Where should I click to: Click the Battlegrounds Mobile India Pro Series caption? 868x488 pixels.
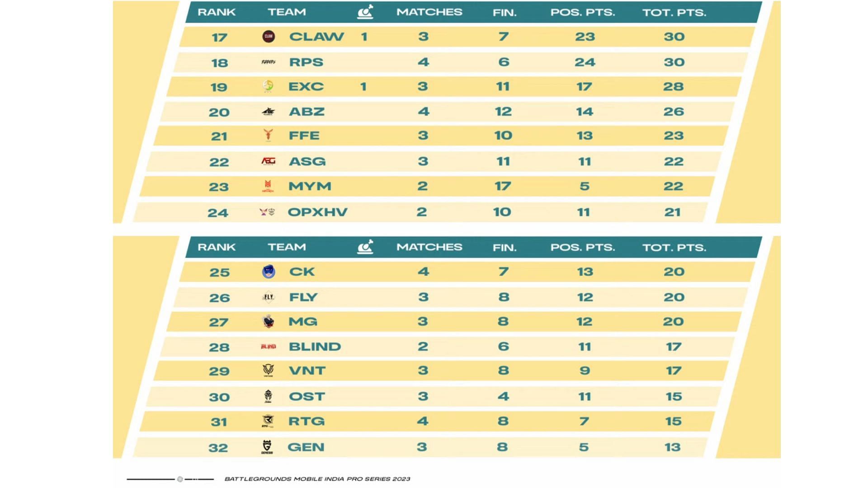point(317,479)
